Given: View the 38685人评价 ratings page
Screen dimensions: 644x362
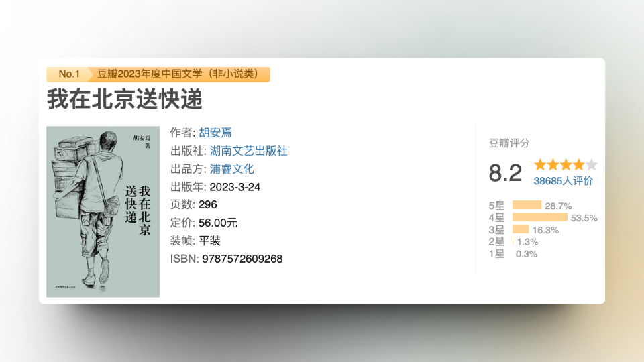Looking at the screenshot, I should (563, 181).
